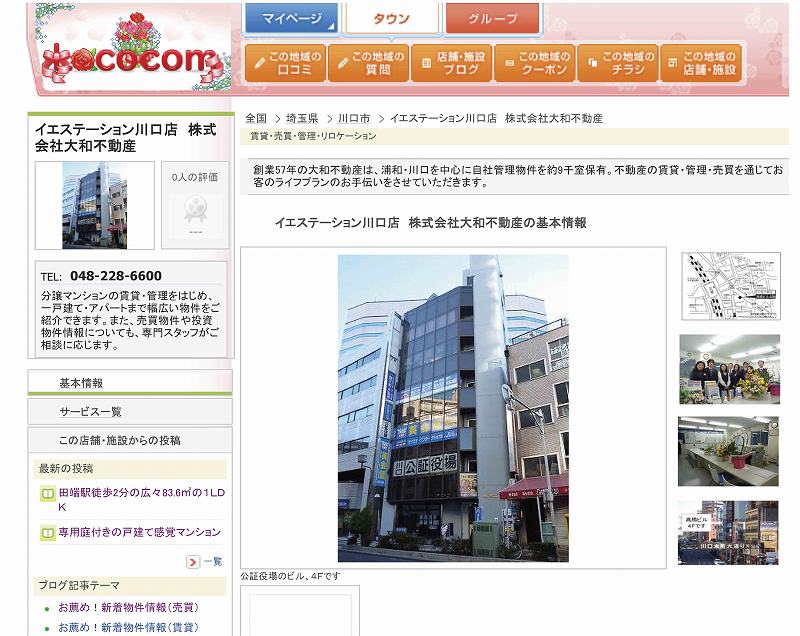Click heading イエステーション川口店 株式会社大和不動産の基本情報
The width and height of the screenshot is (800, 636).
tap(431, 223)
